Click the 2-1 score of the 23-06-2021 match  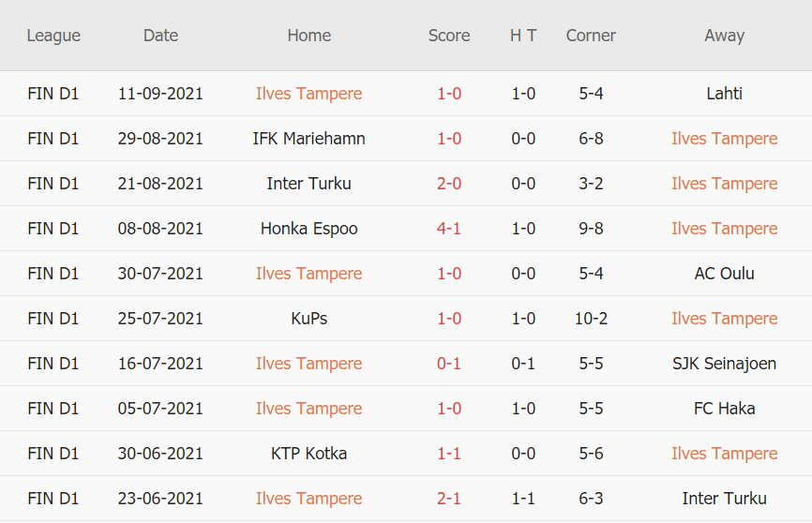point(449,499)
